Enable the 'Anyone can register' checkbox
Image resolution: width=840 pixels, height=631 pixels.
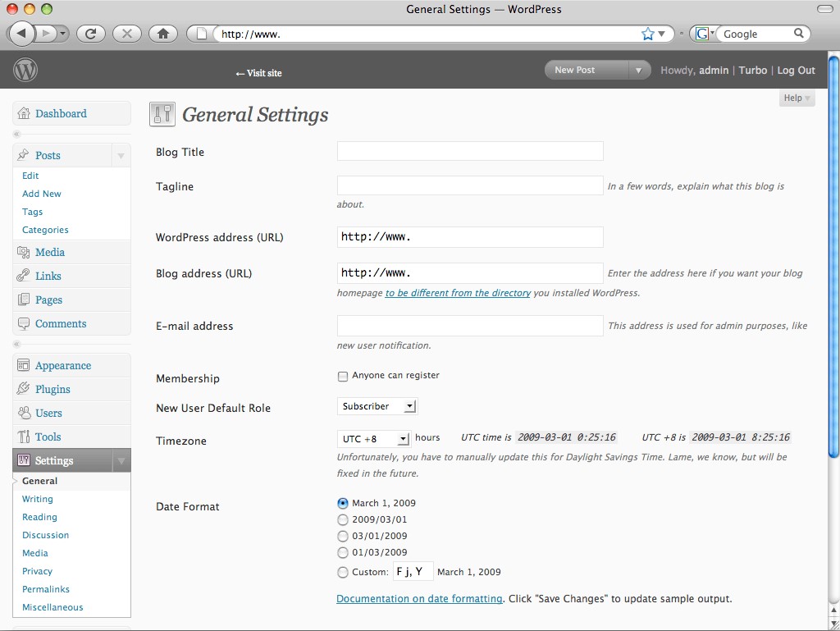pyautogui.click(x=343, y=377)
